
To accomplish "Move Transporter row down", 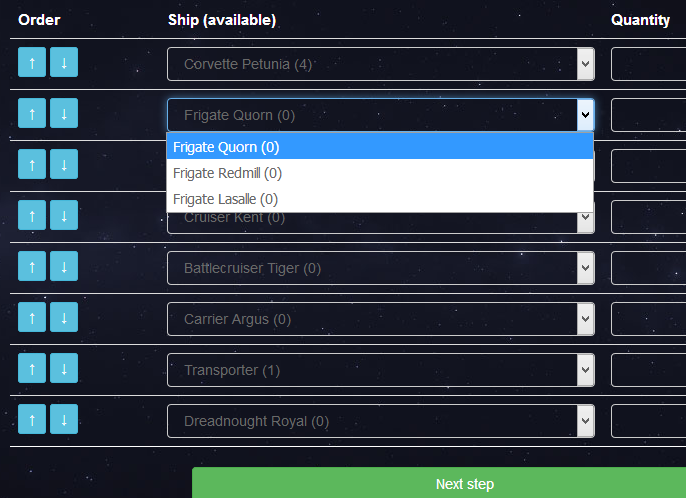I will pos(63,368).
